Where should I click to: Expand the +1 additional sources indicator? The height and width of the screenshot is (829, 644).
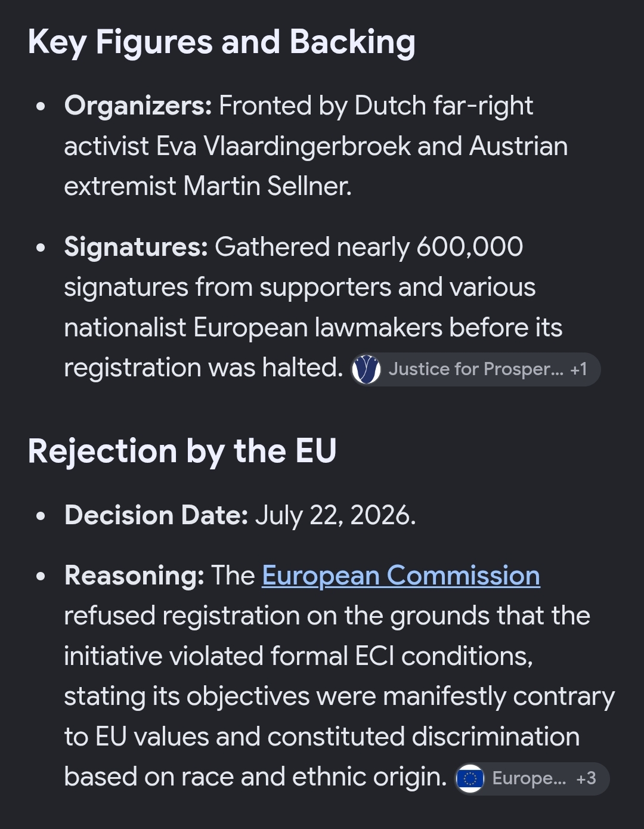point(578,369)
